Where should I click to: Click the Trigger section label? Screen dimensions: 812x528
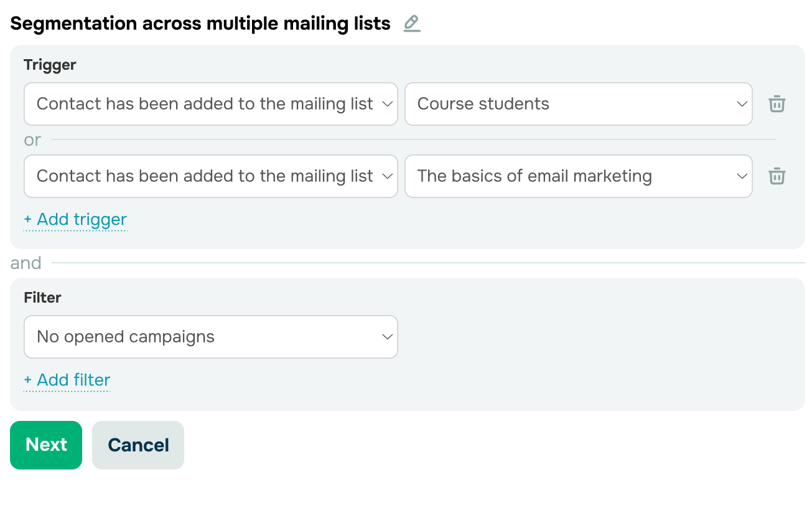point(50,65)
